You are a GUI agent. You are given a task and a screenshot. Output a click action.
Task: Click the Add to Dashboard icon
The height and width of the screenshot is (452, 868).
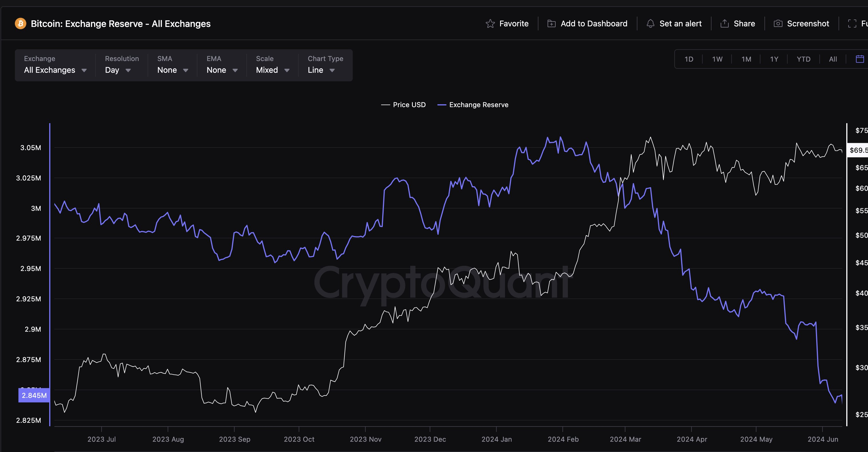coord(551,23)
